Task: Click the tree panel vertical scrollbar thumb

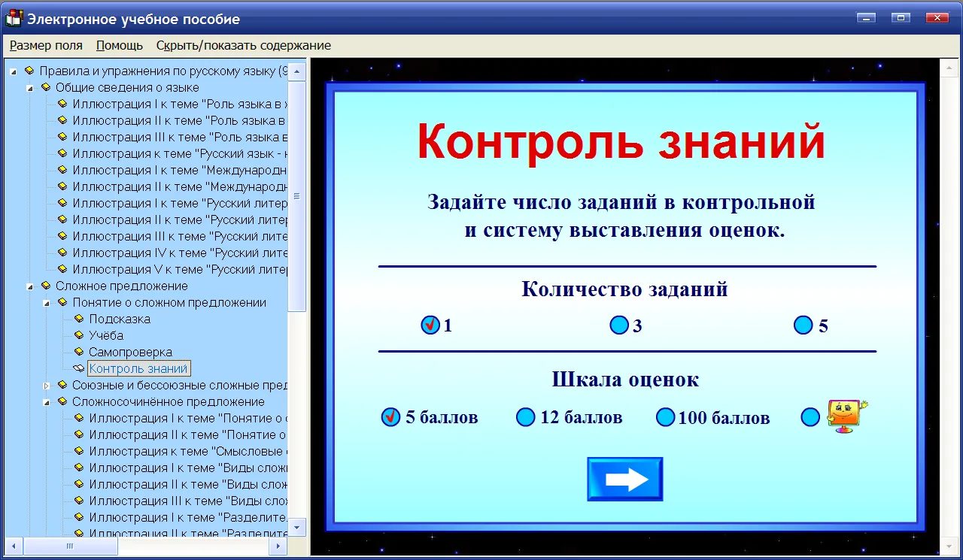Action: click(x=297, y=197)
